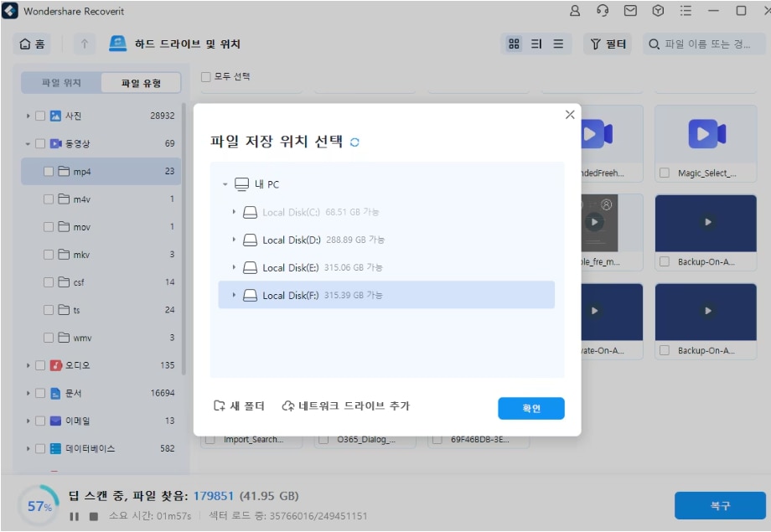
Task: Click the refresh icon beside the dialog title
Action: 354,142
